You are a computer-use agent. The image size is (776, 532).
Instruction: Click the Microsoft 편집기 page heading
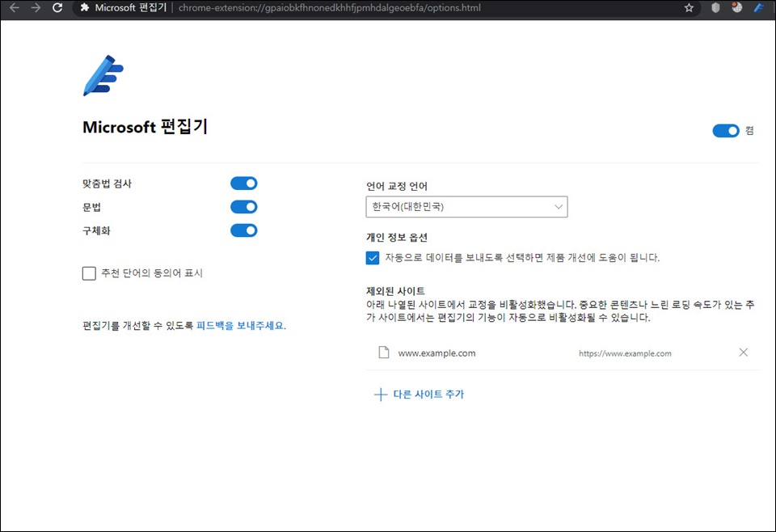pos(145,127)
